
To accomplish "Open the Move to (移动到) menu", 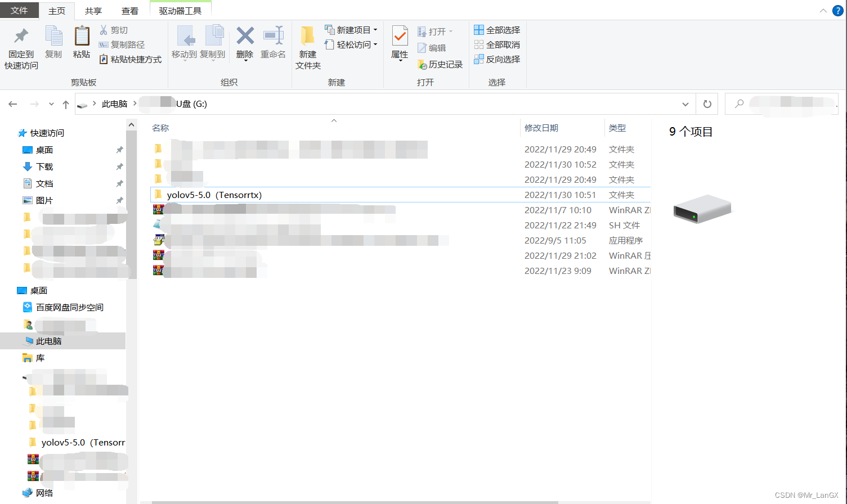I will tap(184, 43).
